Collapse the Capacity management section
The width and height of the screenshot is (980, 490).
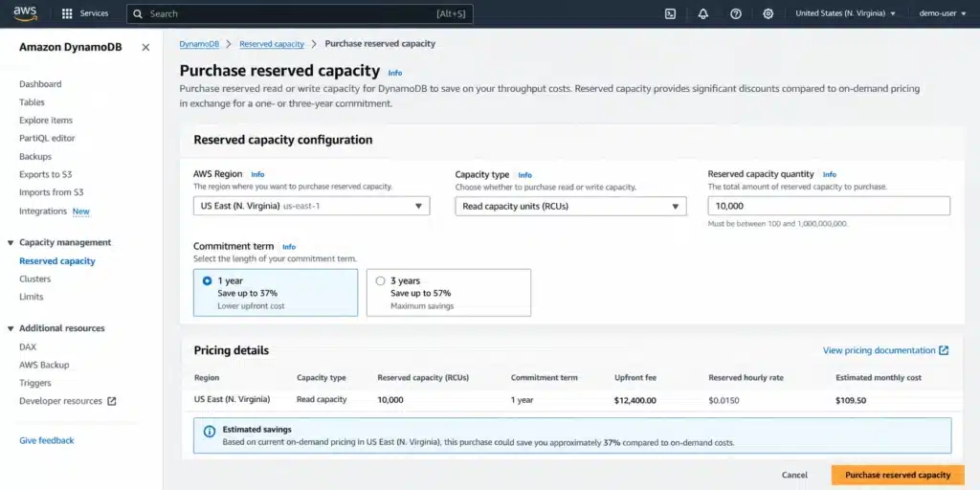[x=10, y=242]
